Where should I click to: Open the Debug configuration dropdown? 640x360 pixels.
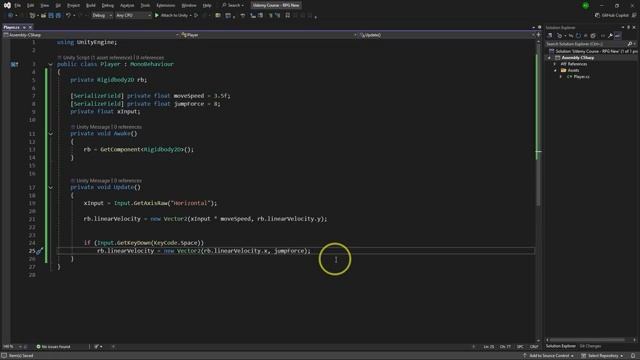(102, 16)
